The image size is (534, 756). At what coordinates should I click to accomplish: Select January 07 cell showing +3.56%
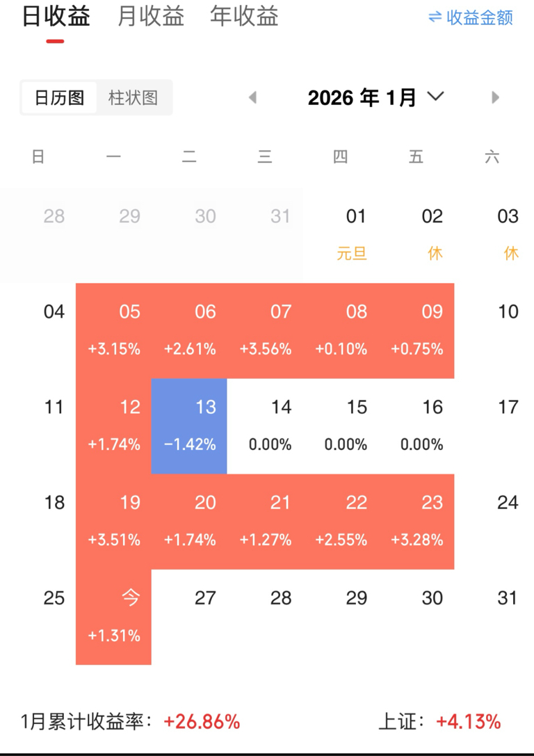click(x=266, y=330)
